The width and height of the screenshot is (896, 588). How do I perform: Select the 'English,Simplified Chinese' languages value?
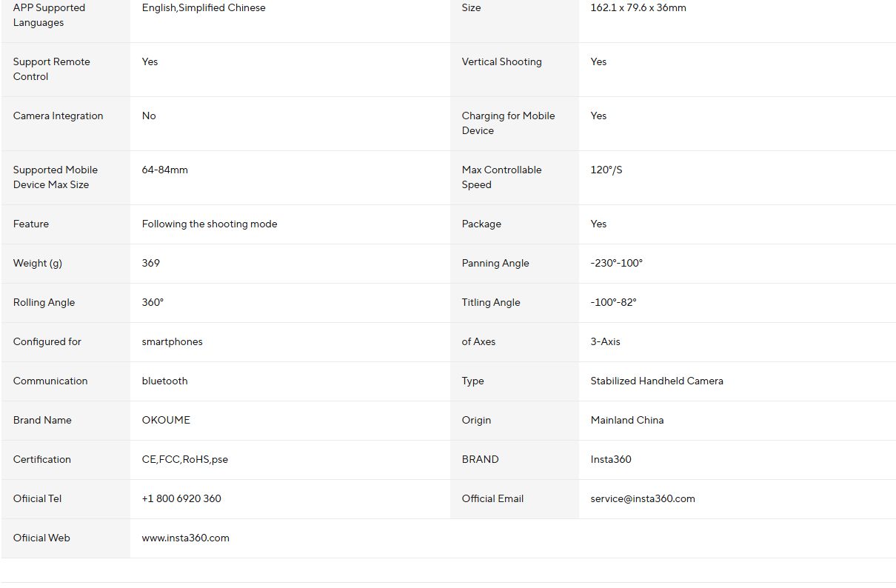[203, 8]
